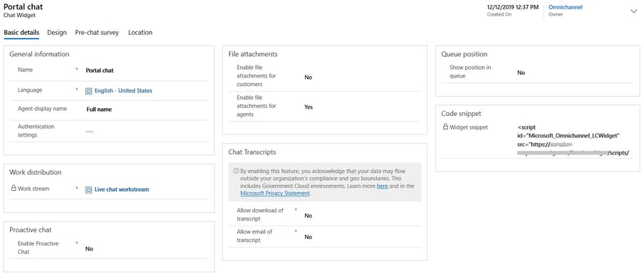Click the lock icon beside Work stream
Viewport: 644px width, 276px height.
click(14, 189)
